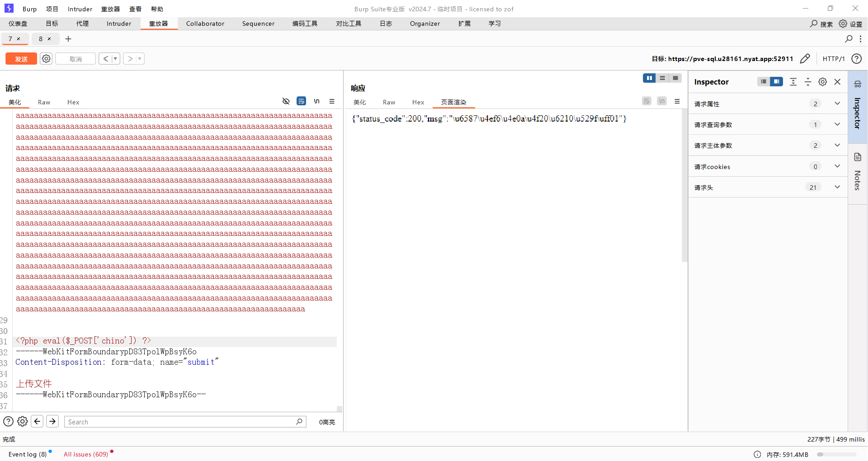Jump to next search match arrow
Viewport: 868px width, 461px height.
(x=52, y=421)
